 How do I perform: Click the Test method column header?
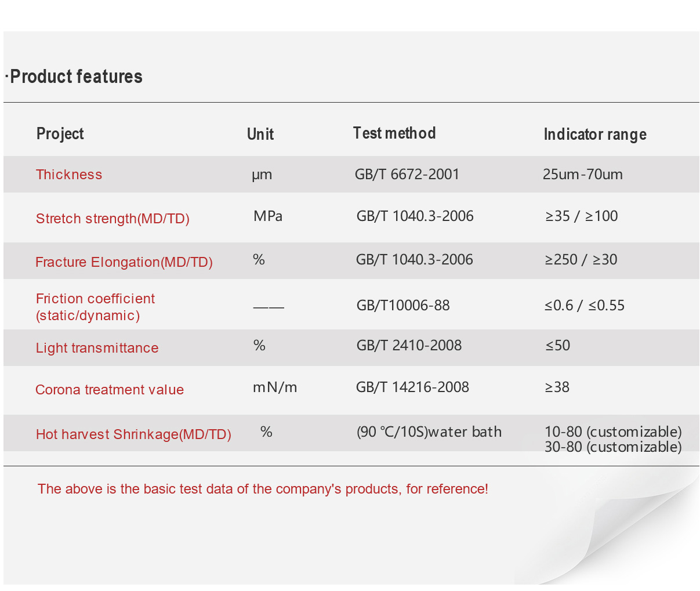tap(394, 133)
